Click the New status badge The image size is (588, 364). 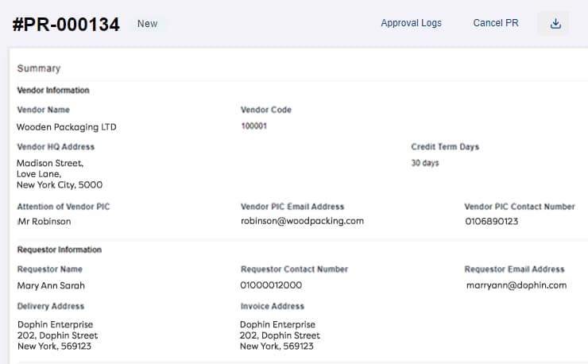click(147, 24)
